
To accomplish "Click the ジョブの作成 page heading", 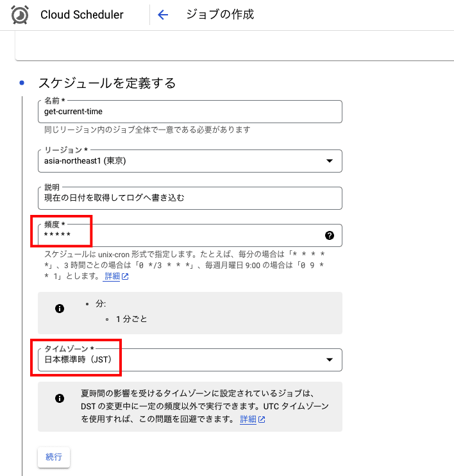I will tap(220, 14).
